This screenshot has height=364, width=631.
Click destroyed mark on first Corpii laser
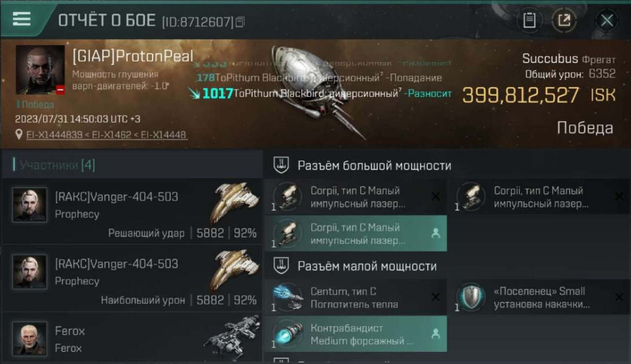click(435, 197)
